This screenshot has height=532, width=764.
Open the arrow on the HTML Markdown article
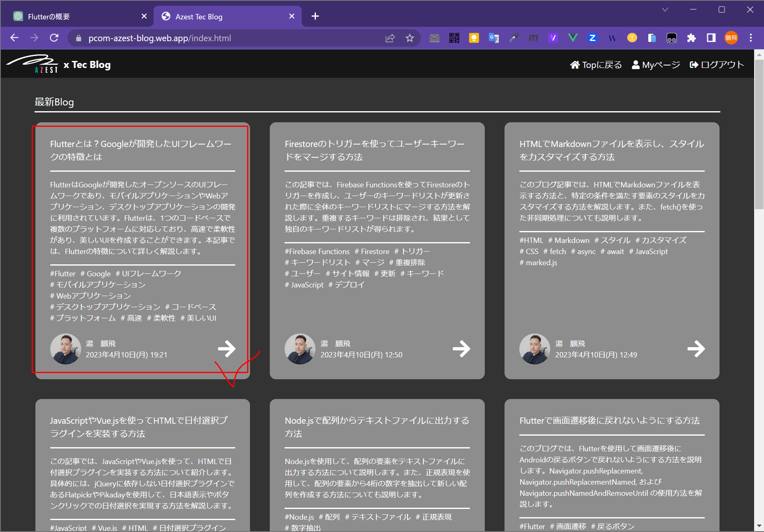coord(696,349)
